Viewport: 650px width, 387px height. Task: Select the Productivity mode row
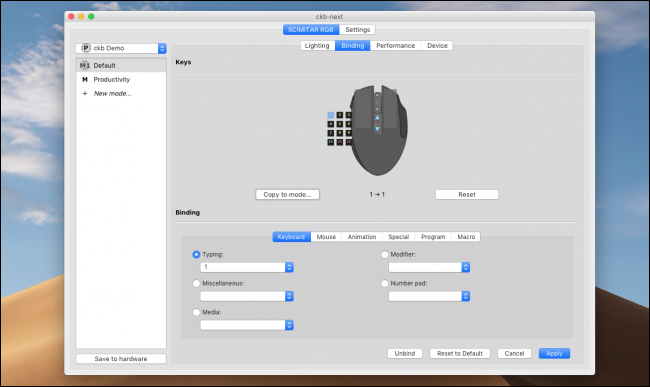[121, 80]
